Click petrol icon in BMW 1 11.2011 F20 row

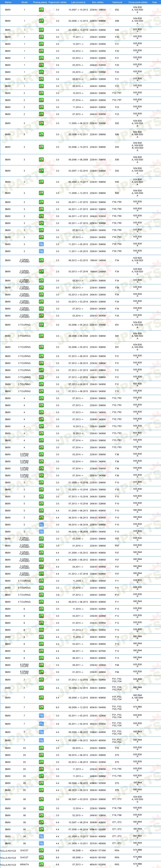click(41, 37)
